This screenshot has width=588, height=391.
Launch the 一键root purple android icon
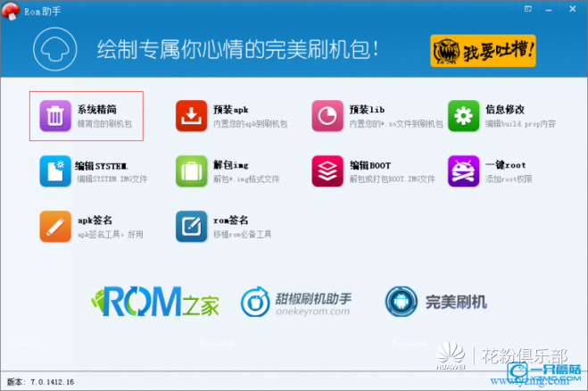[x=463, y=171]
